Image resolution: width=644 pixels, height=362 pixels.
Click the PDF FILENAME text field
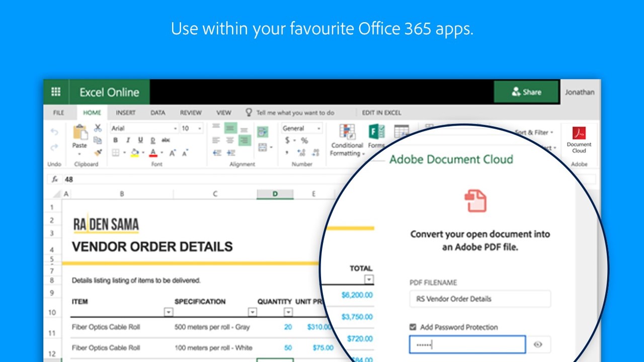pos(480,299)
